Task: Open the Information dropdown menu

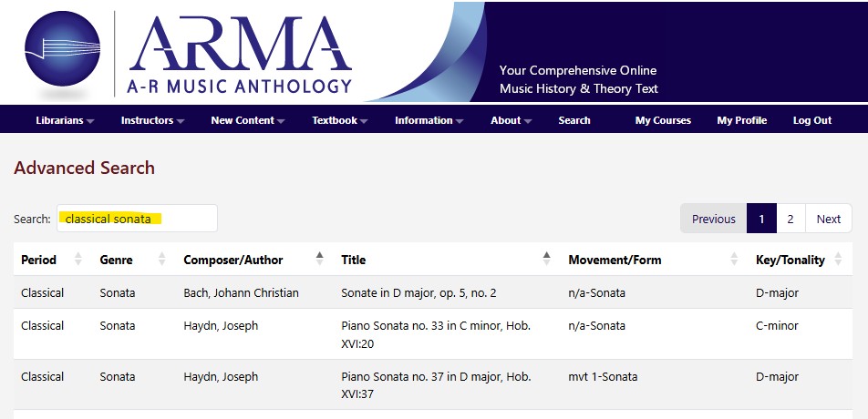Action: pyautogui.click(x=429, y=120)
